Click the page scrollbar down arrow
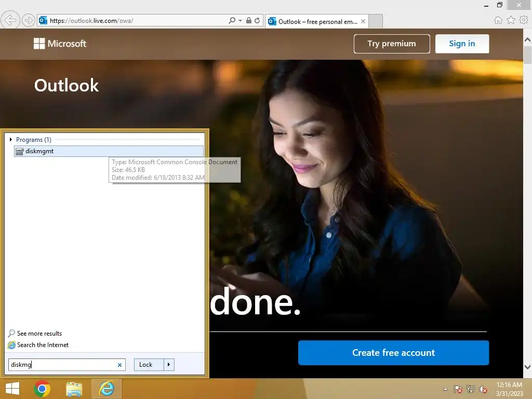 [527, 367]
